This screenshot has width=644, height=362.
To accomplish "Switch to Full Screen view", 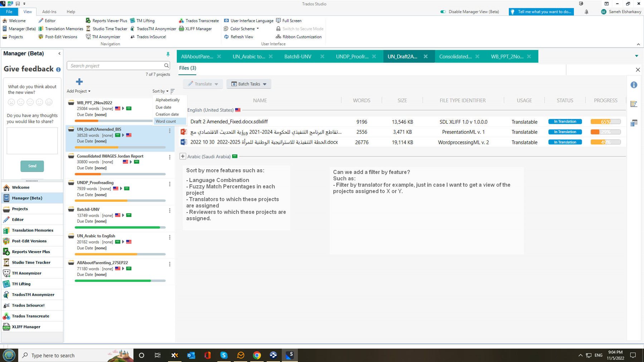I will coord(289,21).
